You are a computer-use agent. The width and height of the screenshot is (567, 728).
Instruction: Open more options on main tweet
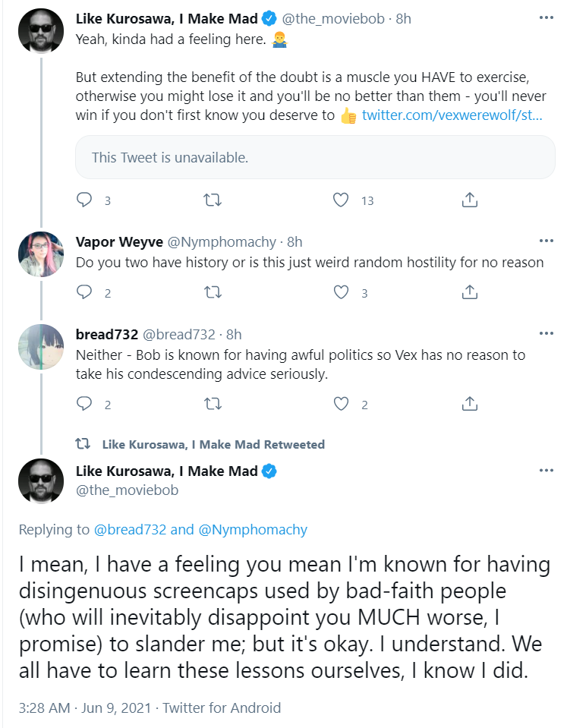[x=546, y=471]
